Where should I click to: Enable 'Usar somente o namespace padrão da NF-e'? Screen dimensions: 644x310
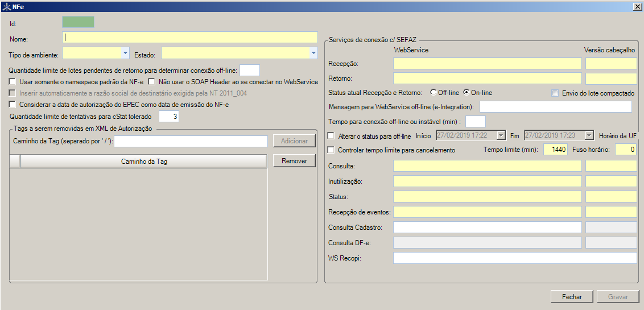(x=13, y=82)
